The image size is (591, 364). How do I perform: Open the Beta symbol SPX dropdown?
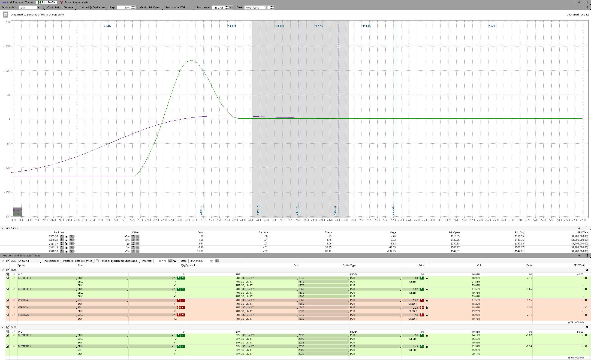[x=38, y=7]
